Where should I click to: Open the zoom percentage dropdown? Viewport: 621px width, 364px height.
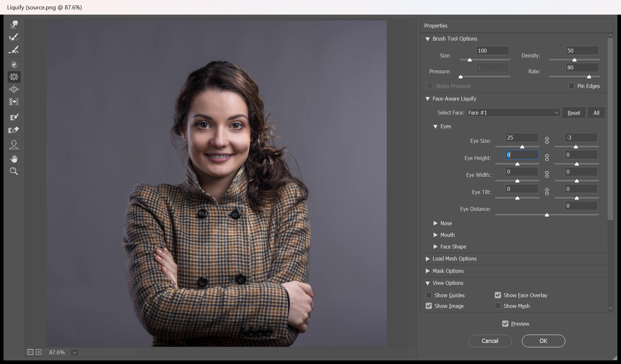(x=75, y=352)
